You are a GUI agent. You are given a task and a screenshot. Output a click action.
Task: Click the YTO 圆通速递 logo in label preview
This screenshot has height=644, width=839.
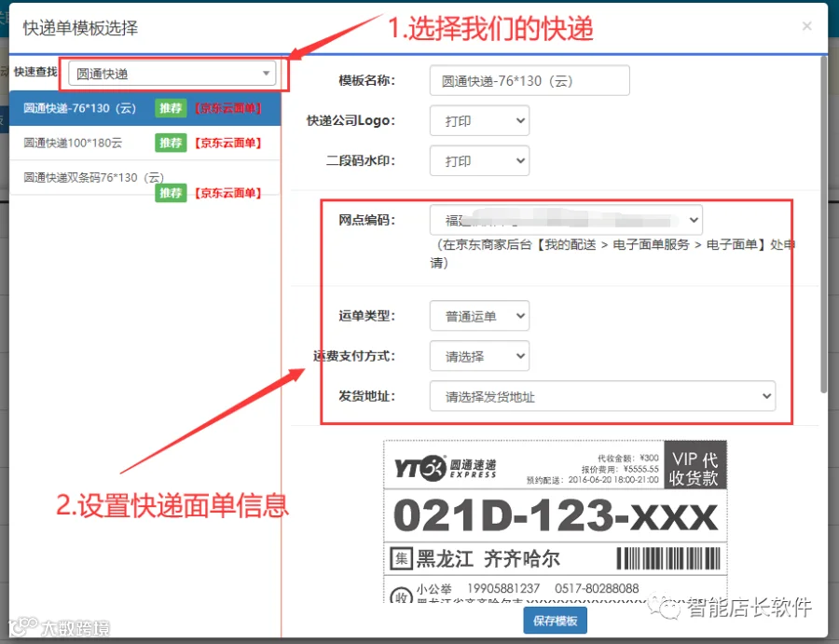click(x=446, y=468)
